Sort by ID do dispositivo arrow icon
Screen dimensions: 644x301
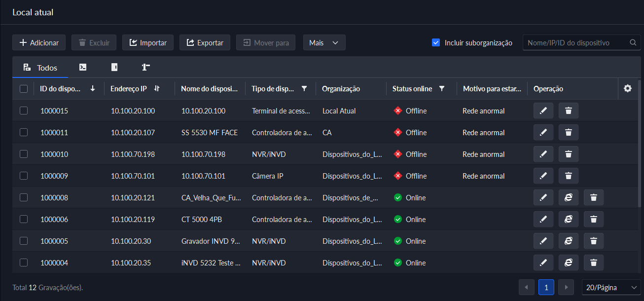pyautogui.click(x=93, y=89)
